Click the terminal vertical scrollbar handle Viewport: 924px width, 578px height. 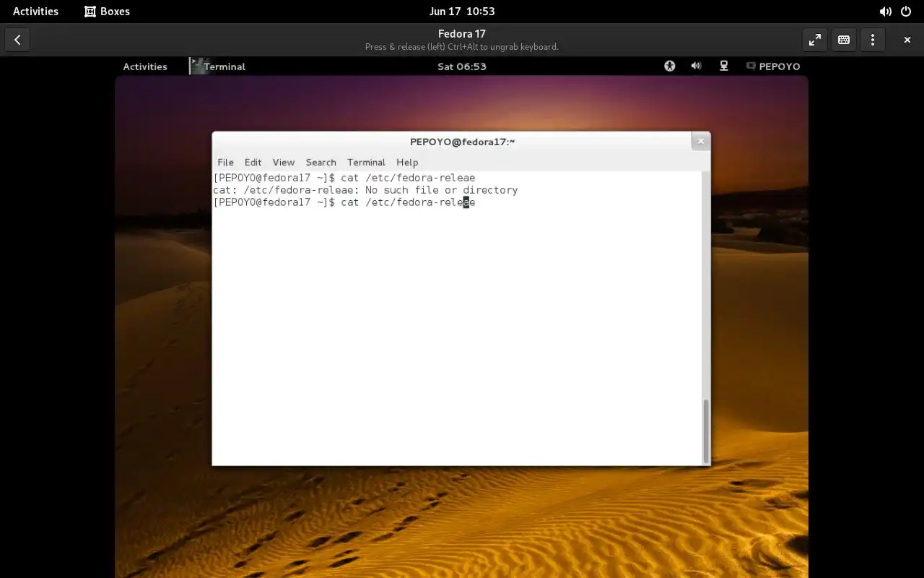pos(706,431)
